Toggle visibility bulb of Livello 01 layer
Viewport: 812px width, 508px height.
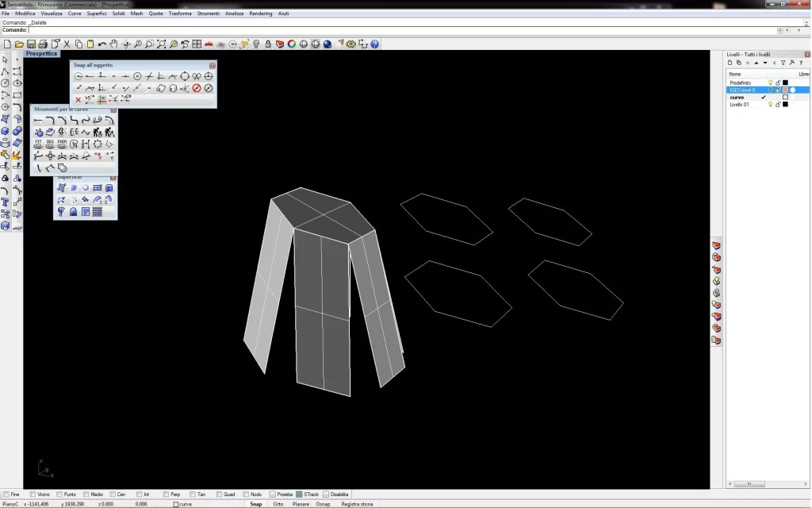(770, 105)
